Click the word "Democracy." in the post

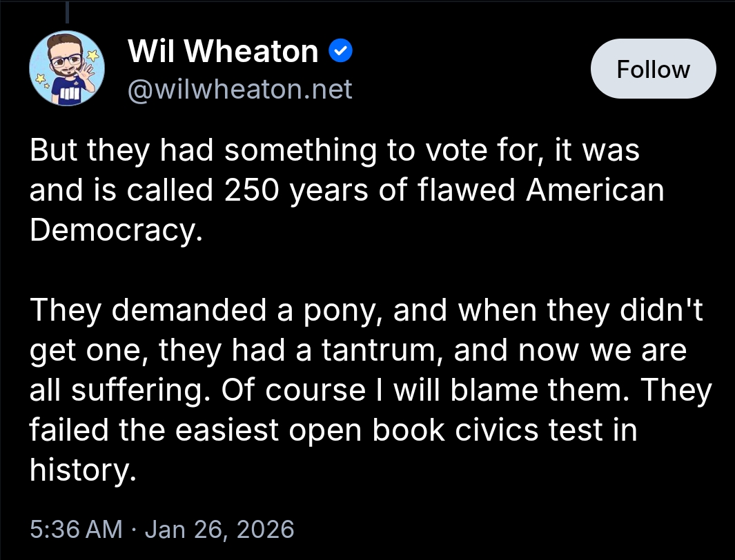[117, 230]
